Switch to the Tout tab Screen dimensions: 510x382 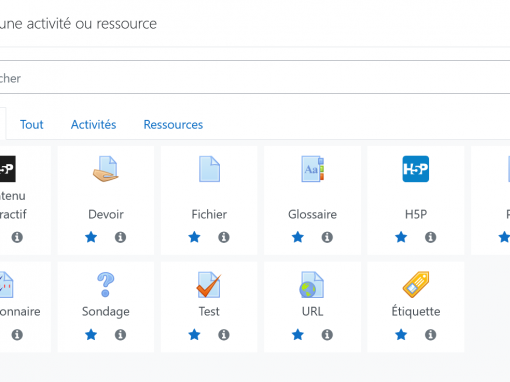pyautogui.click(x=32, y=125)
